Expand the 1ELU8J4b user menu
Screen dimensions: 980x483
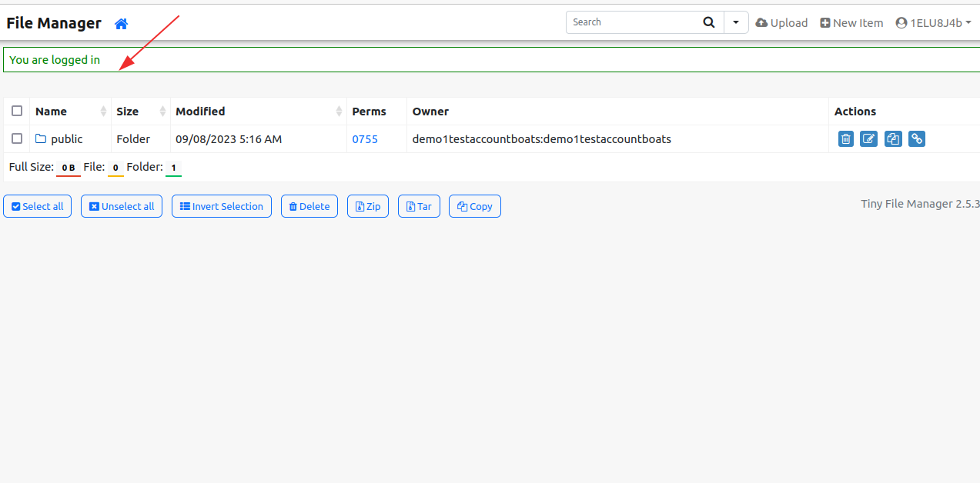pyautogui.click(x=933, y=23)
